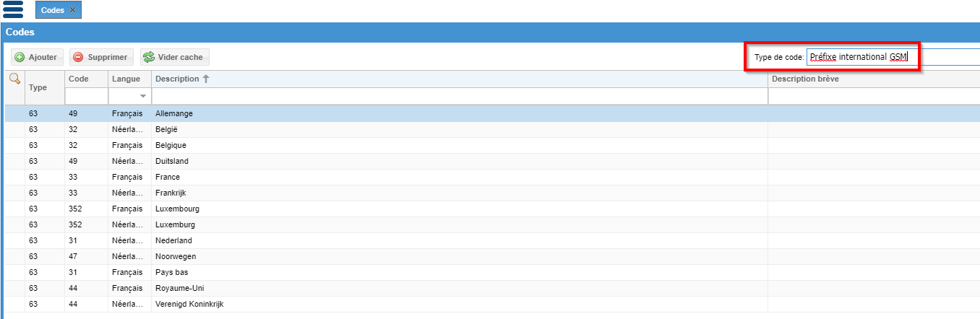Image resolution: width=980 pixels, height=319 pixels.
Task: Sort by the Code column header
Action: 86,79
